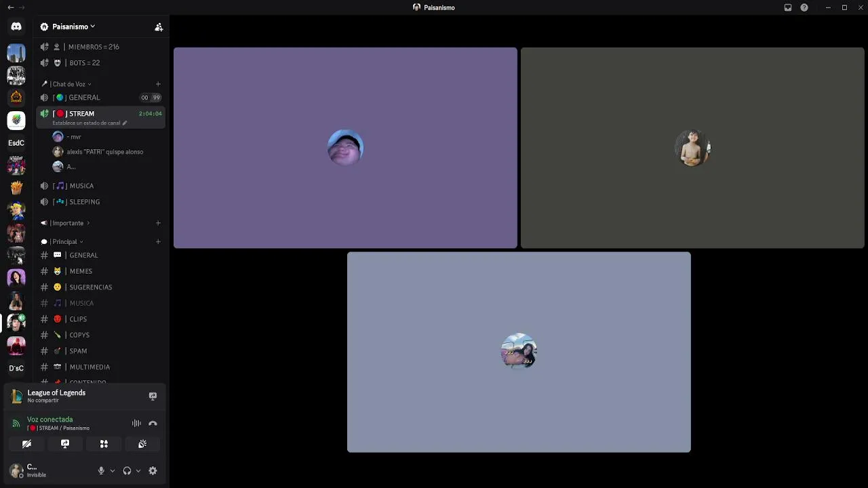Open the golden crest server icon
Screen dimensions: 868x488
pyautogui.click(x=16, y=98)
